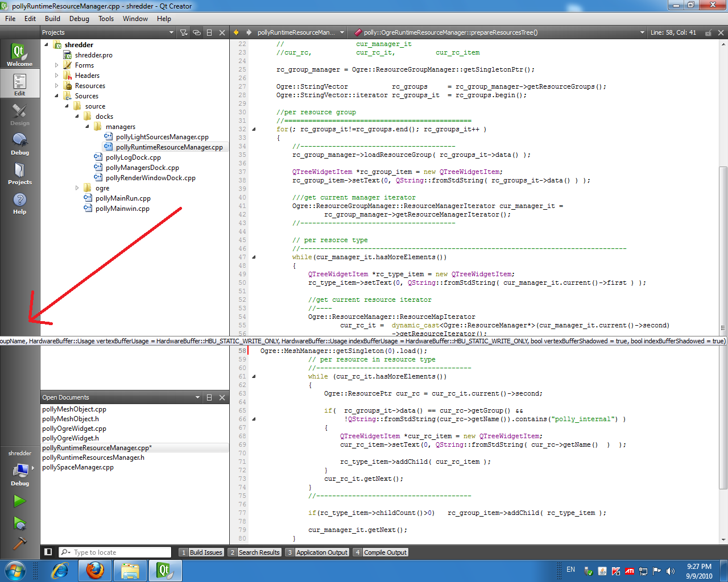This screenshot has height=582, width=728.
Task: Start debugging with the Run Debug icon
Action: coord(20,523)
